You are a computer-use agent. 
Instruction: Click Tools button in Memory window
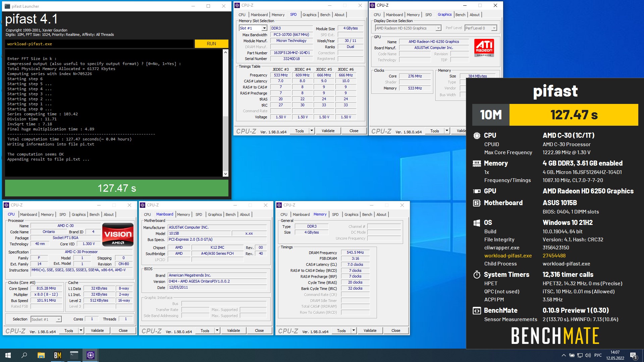[x=341, y=330]
